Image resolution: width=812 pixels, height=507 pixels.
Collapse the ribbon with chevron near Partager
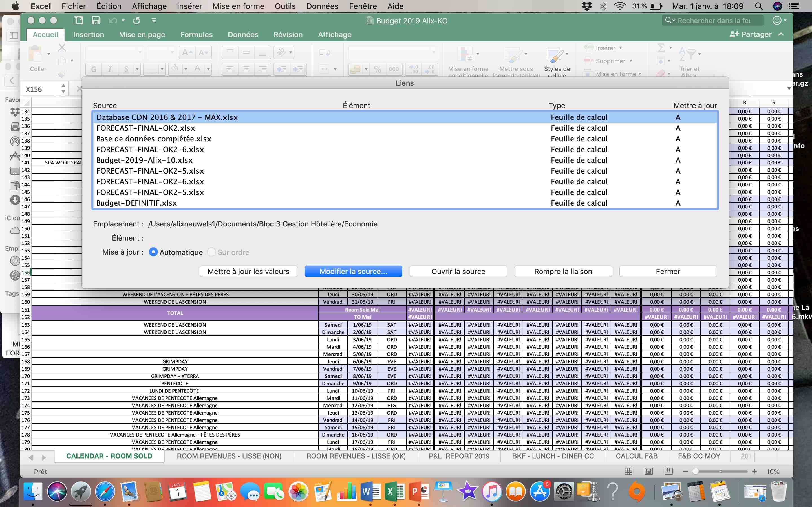tap(781, 34)
